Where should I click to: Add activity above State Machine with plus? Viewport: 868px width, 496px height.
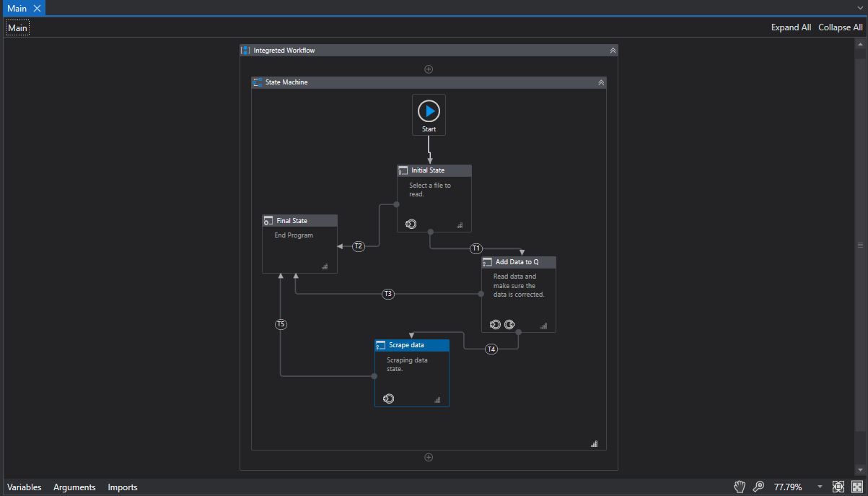point(429,69)
